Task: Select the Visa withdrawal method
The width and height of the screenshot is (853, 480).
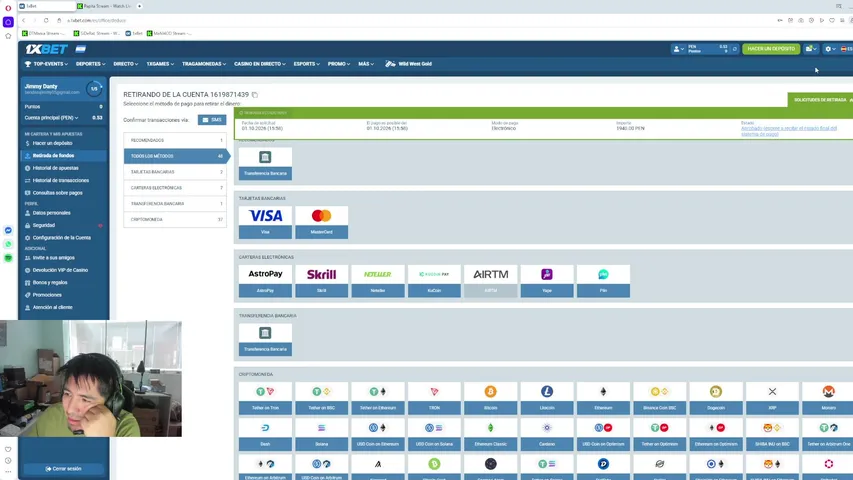Action: (265, 222)
